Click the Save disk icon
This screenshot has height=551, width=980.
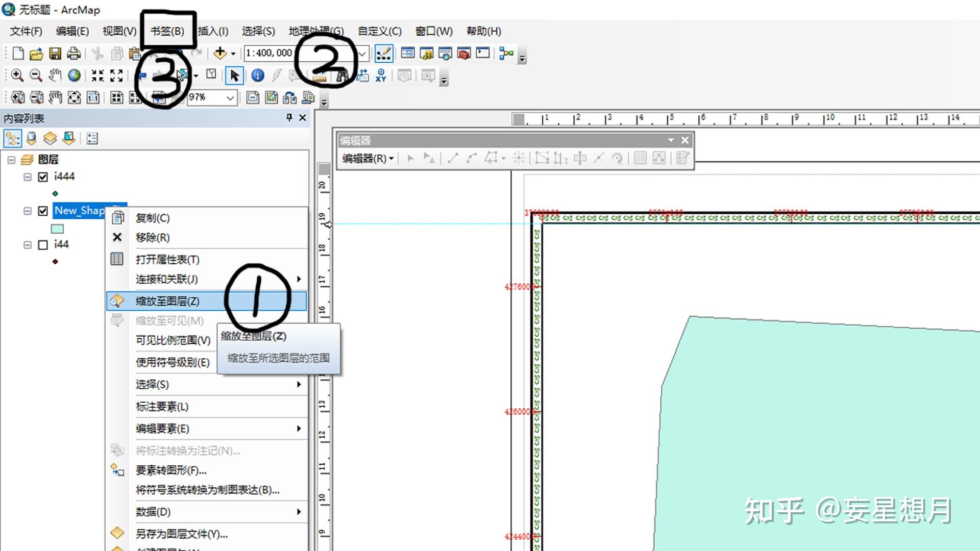pyautogui.click(x=55, y=53)
